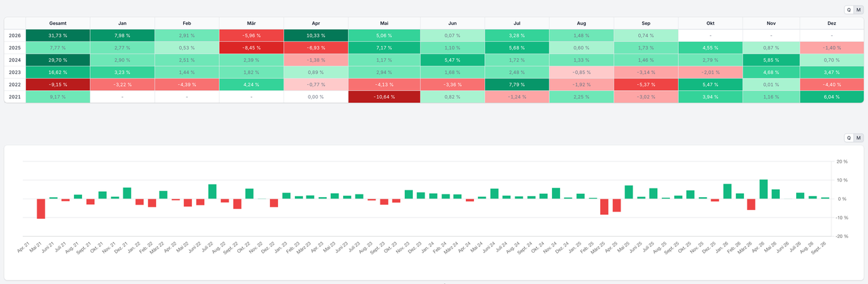
Task: Set the bar chart to monthly view (M)
Action: [859, 138]
